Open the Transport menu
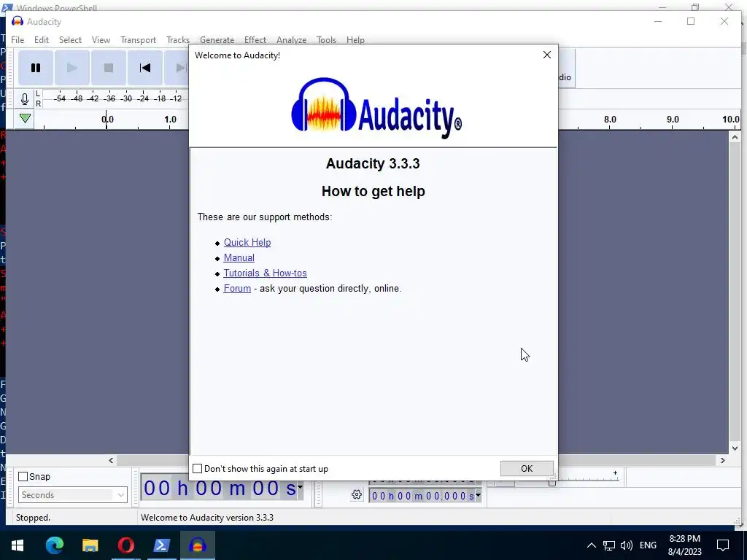The height and width of the screenshot is (560, 747). pos(138,40)
